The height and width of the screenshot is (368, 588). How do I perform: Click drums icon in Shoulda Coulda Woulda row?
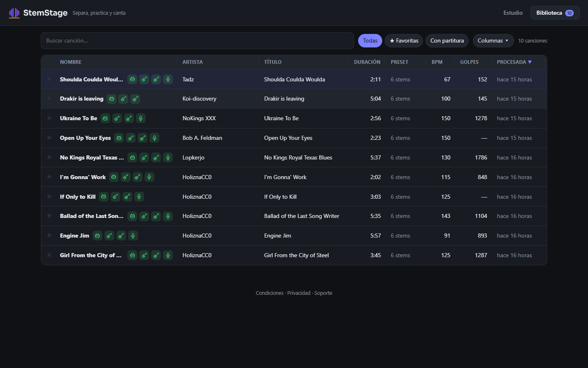point(132,79)
